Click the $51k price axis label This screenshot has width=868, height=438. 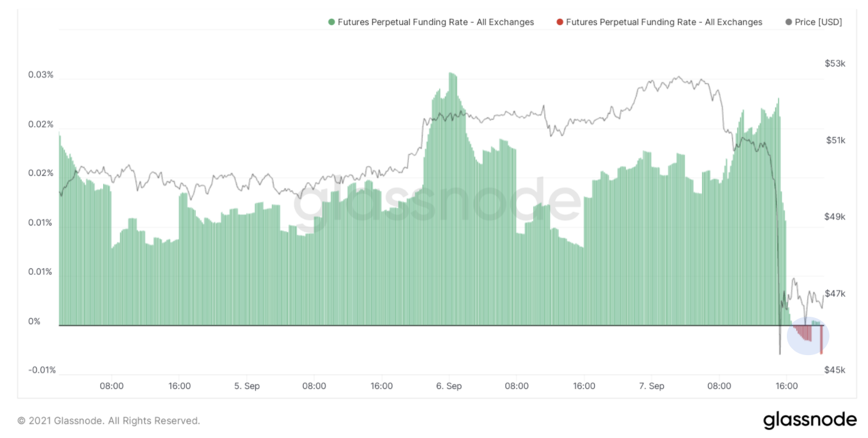click(835, 140)
